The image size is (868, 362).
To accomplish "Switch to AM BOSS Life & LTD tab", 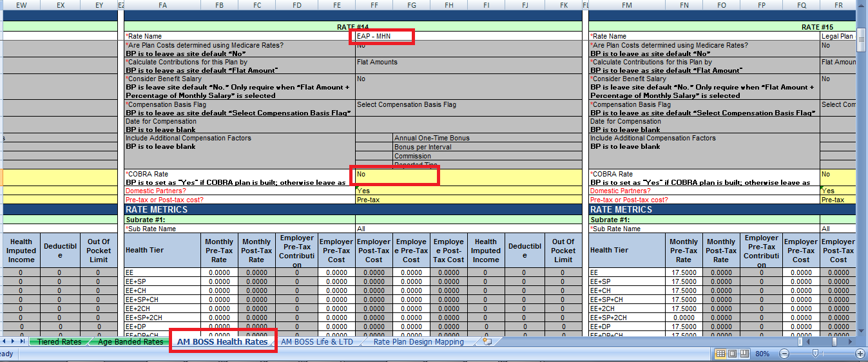I will [x=317, y=342].
